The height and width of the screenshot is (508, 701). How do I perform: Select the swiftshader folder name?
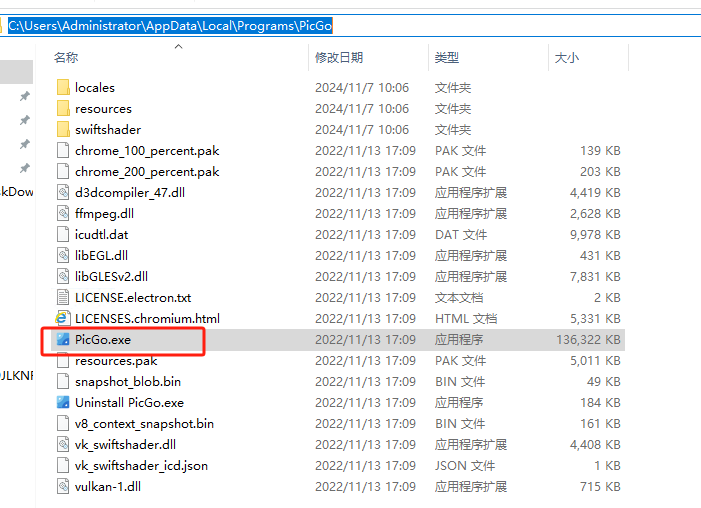click(108, 130)
